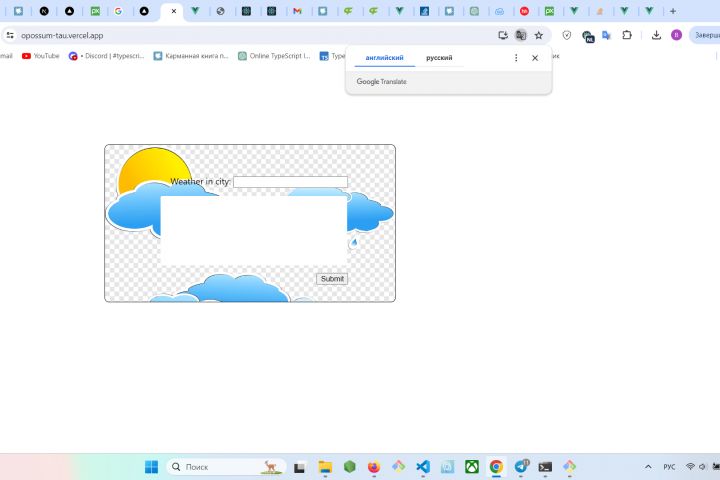Show hidden tray icons chevron
Screen dimensions: 720x480
point(648,467)
